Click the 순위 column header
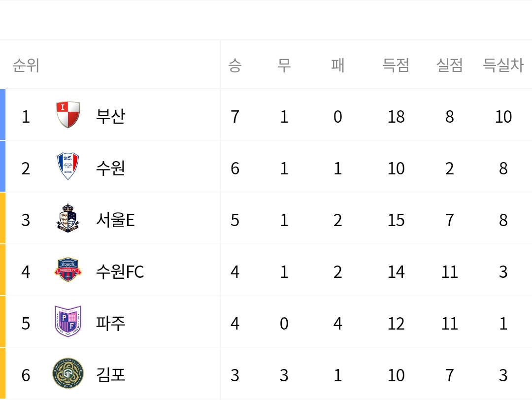 26,65
